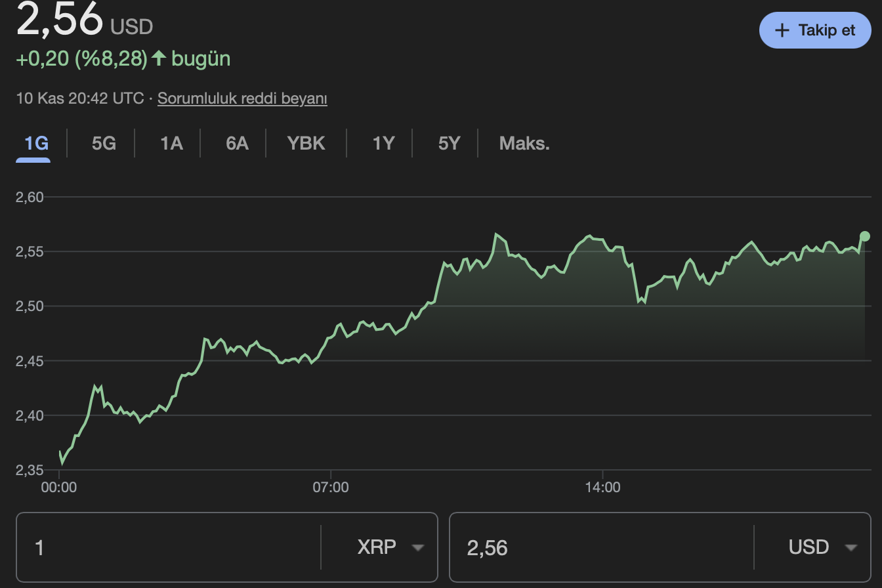Select the 6A chart period
The width and height of the screenshot is (882, 588).
pyautogui.click(x=237, y=143)
